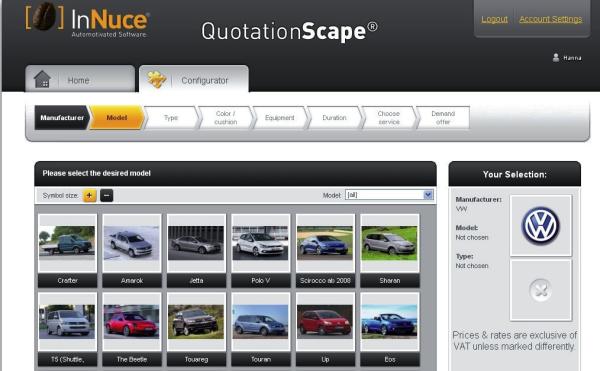The height and width of the screenshot is (371, 600).
Task: Open the Type wizard step
Action: click(x=171, y=118)
